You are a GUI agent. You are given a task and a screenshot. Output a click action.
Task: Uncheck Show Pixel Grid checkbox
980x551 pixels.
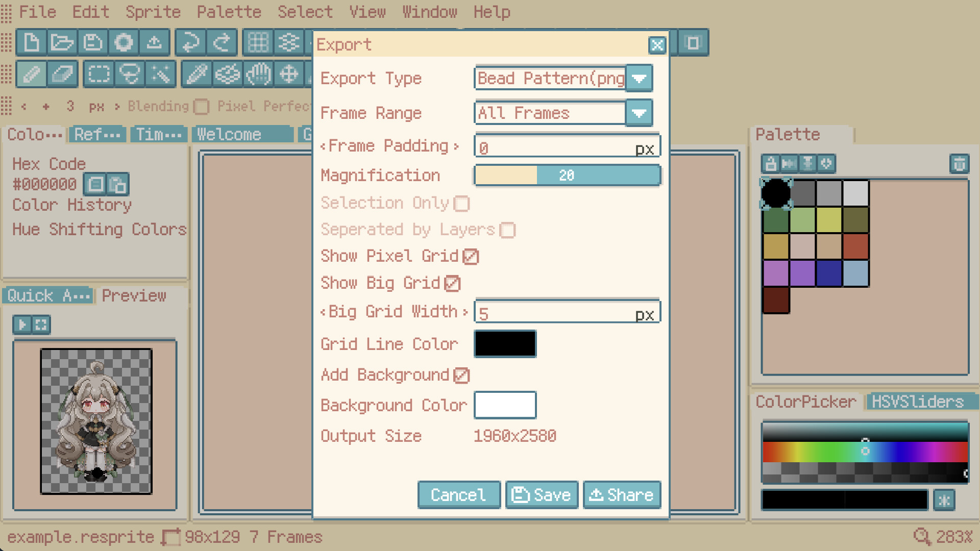(x=470, y=257)
